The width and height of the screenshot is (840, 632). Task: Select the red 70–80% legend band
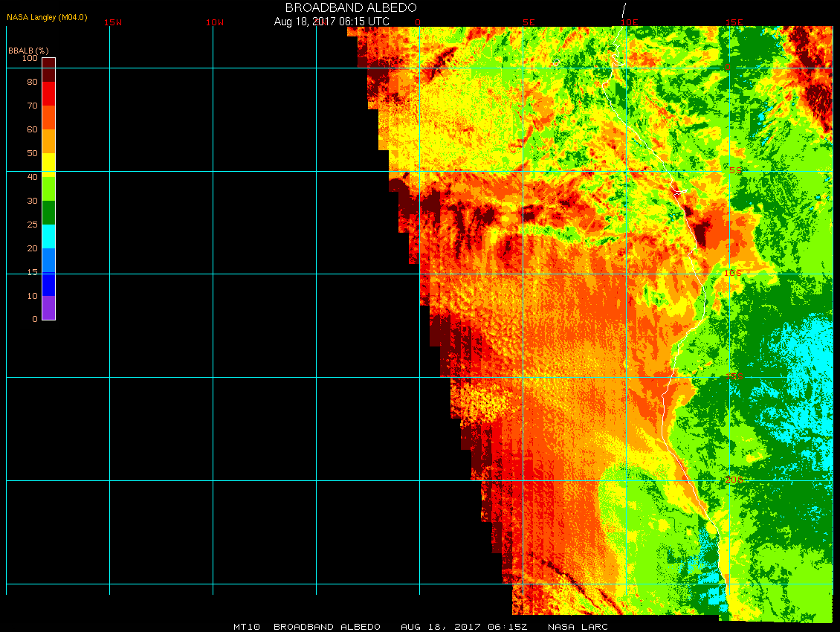[48, 93]
